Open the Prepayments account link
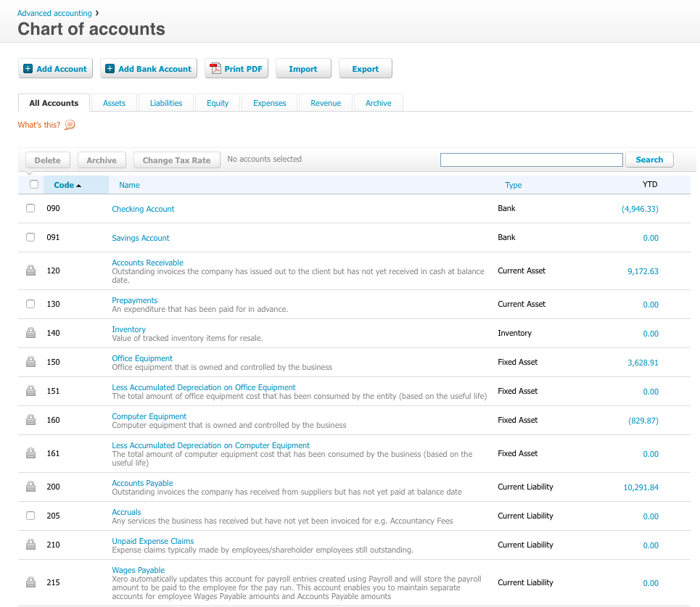 click(x=134, y=300)
